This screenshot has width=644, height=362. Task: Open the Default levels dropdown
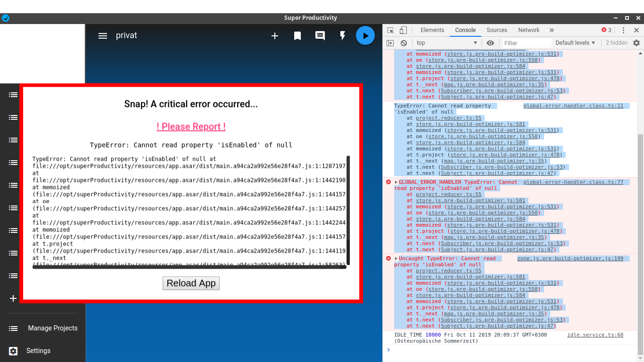pos(575,42)
